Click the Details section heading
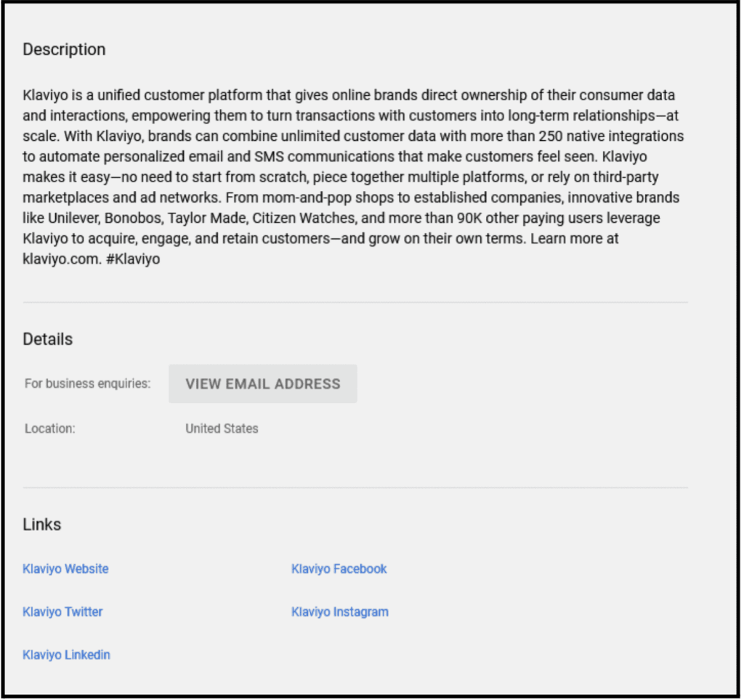The image size is (744, 700). (x=47, y=339)
